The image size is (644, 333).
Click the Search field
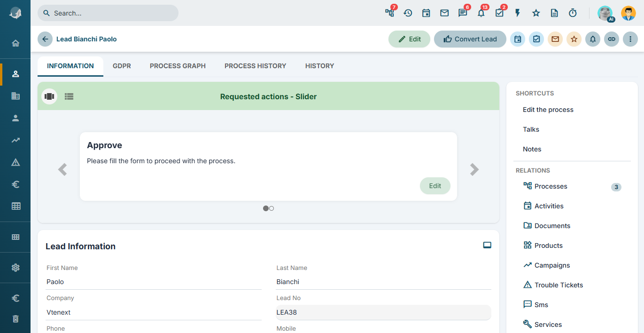[x=108, y=13]
